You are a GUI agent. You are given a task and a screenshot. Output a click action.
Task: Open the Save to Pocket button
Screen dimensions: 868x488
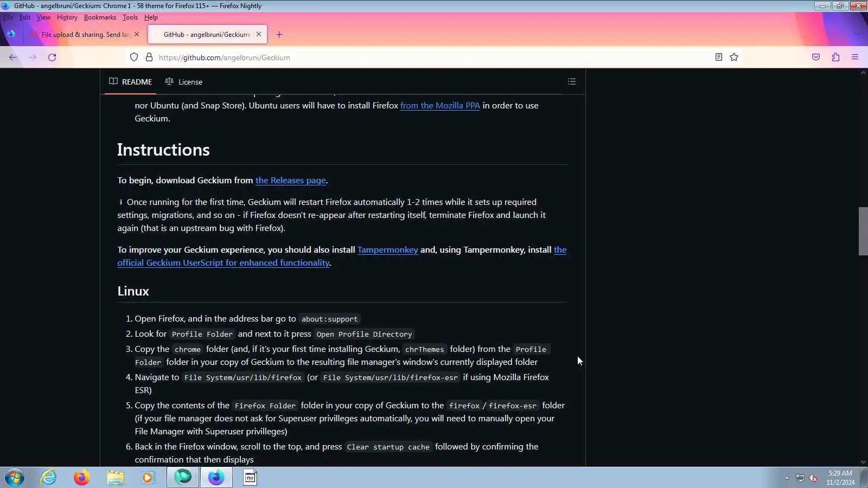tap(816, 57)
